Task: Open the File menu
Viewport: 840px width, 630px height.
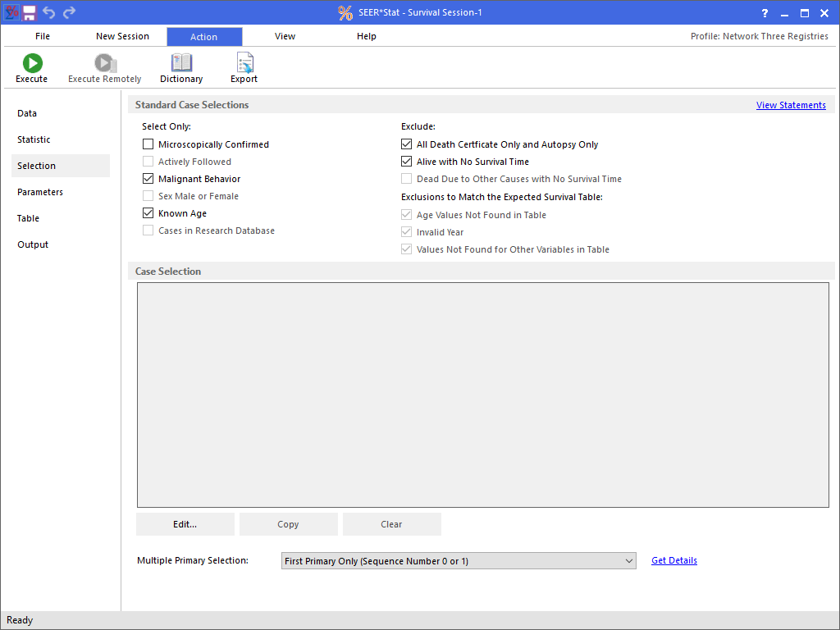Action: click(x=43, y=36)
